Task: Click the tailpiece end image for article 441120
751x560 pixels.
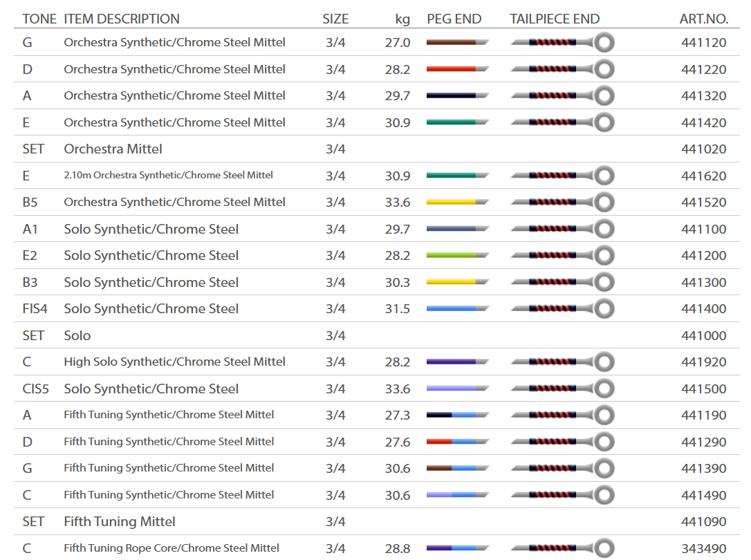Action: [x=562, y=43]
